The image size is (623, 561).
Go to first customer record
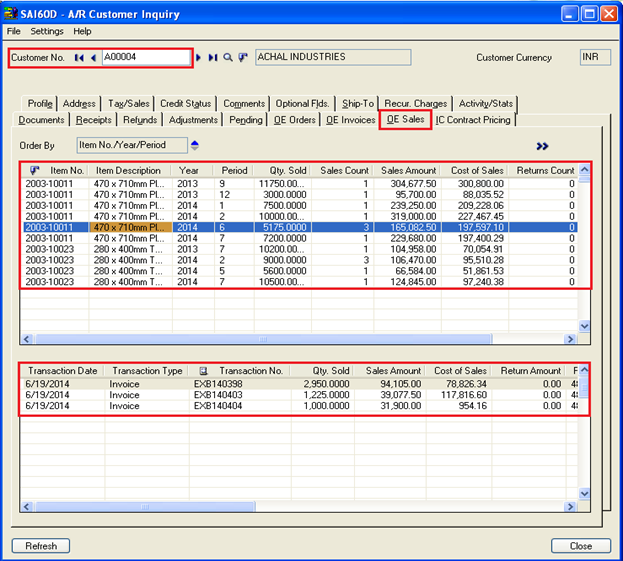coord(79,58)
